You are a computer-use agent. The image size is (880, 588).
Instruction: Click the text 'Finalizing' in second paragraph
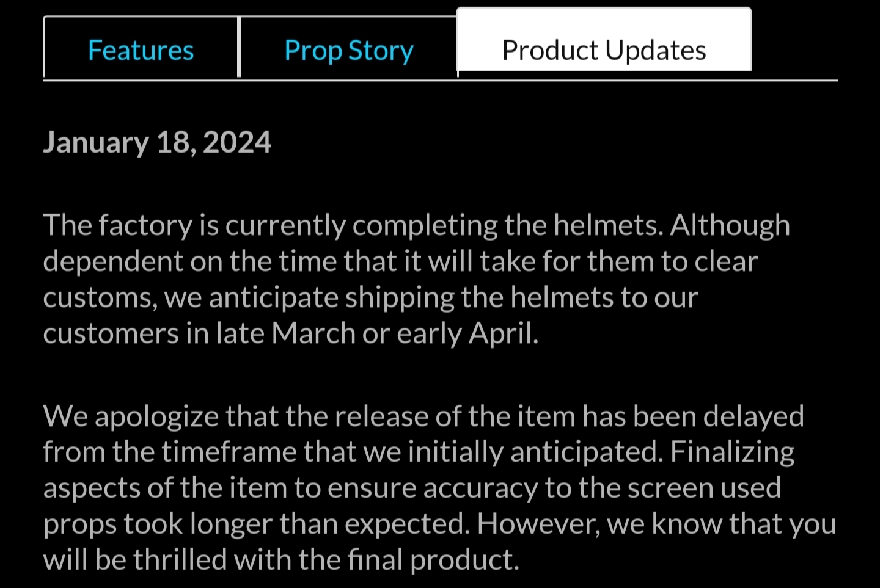(732, 452)
